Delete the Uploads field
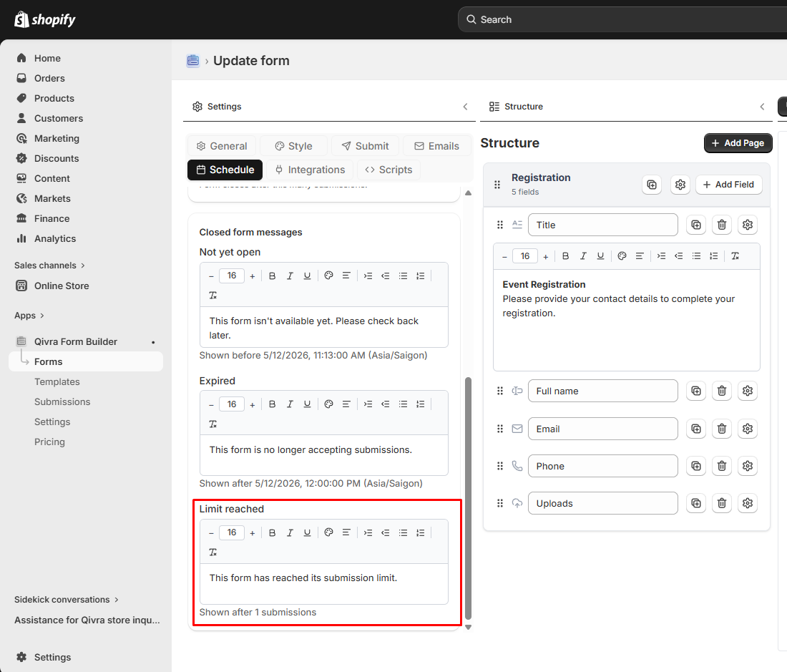The image size is (787, 672). pos(722,503)
